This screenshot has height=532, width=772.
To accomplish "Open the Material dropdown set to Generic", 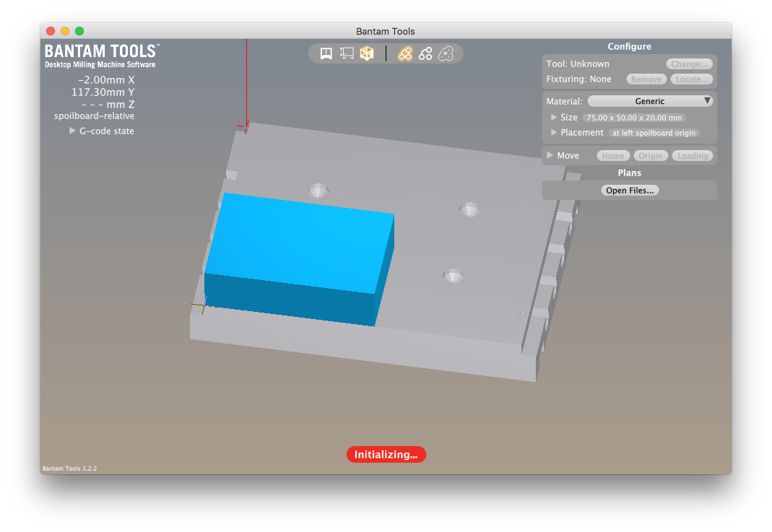I will coord(650,101).
